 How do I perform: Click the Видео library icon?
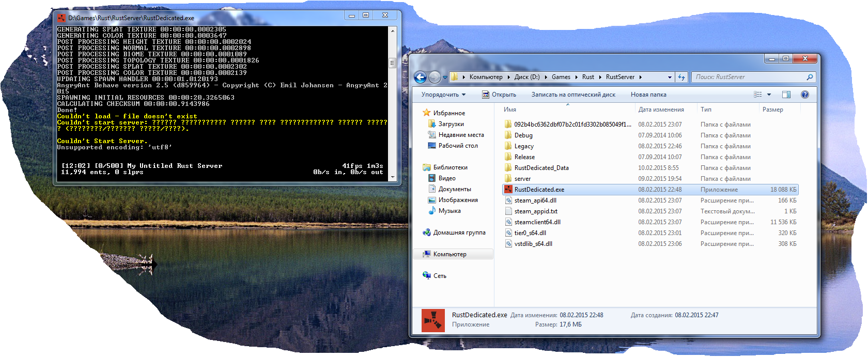[x=432, y=178]
